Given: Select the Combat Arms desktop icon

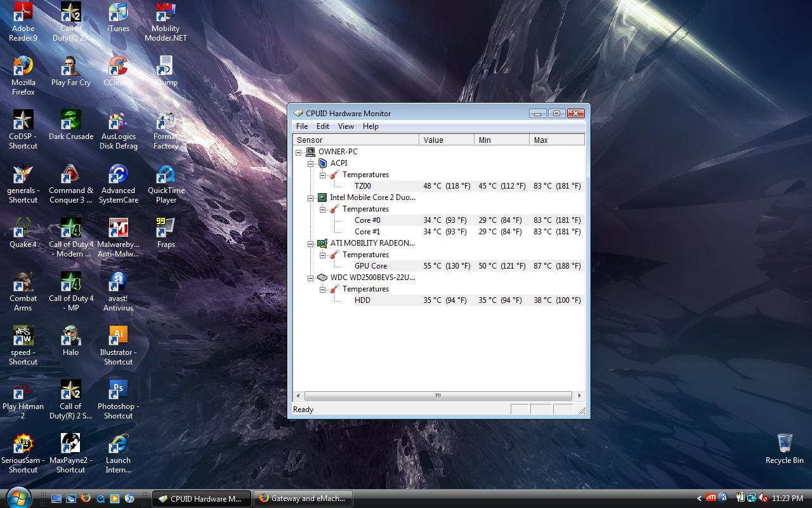Looking at the screenshot, I should [x=23, y=292].
